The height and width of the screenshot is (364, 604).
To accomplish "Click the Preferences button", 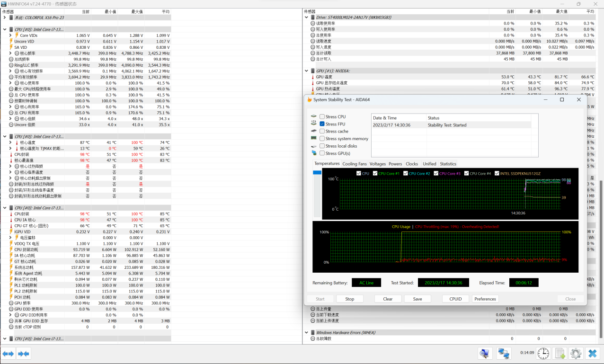I will point(485,299).
